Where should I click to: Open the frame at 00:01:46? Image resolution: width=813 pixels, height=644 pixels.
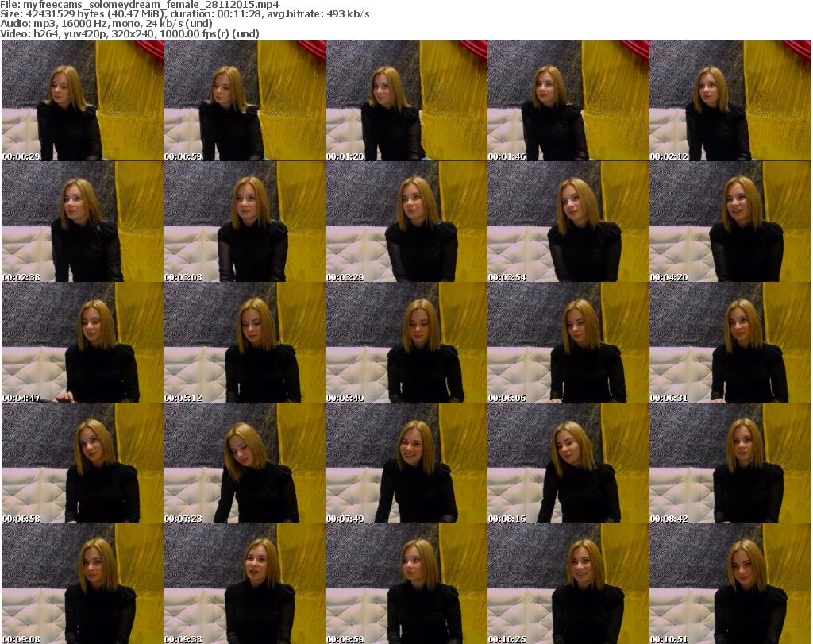pos(568,101)
